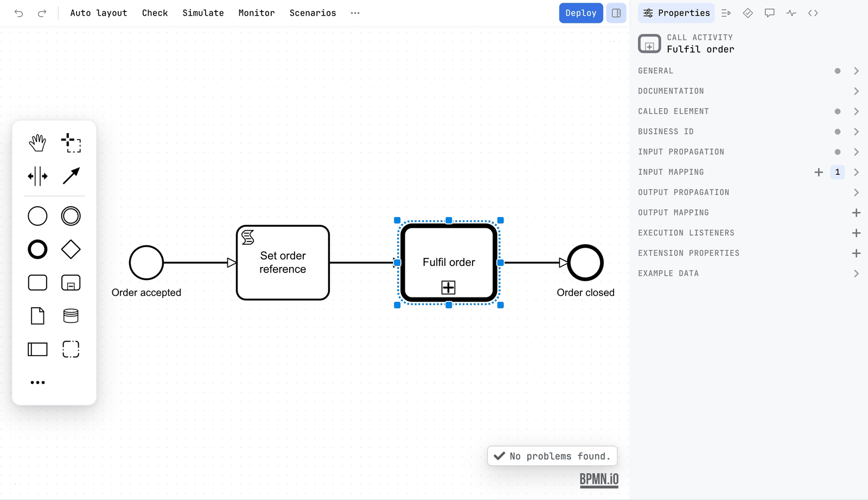Create a gateway diamond from palette
This screenshot has width=868, height=500.
pos(71,250)
